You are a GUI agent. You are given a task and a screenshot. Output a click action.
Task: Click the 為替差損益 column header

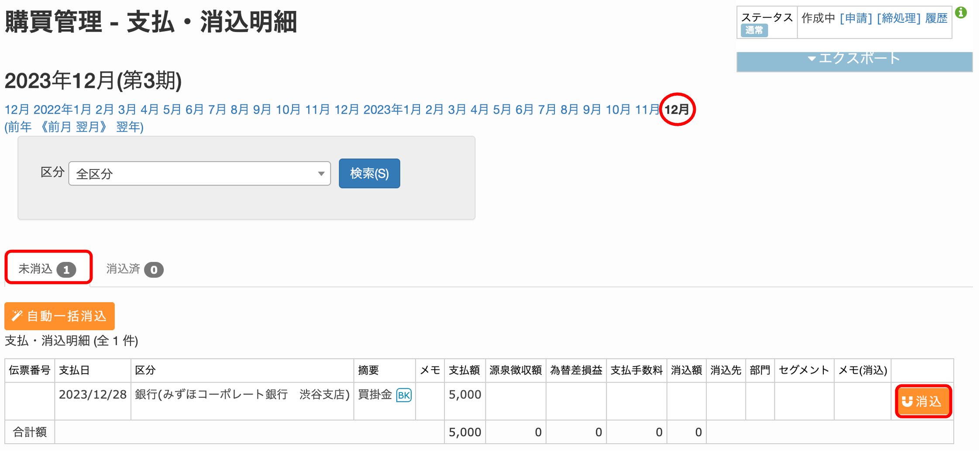tap(576, 370)
